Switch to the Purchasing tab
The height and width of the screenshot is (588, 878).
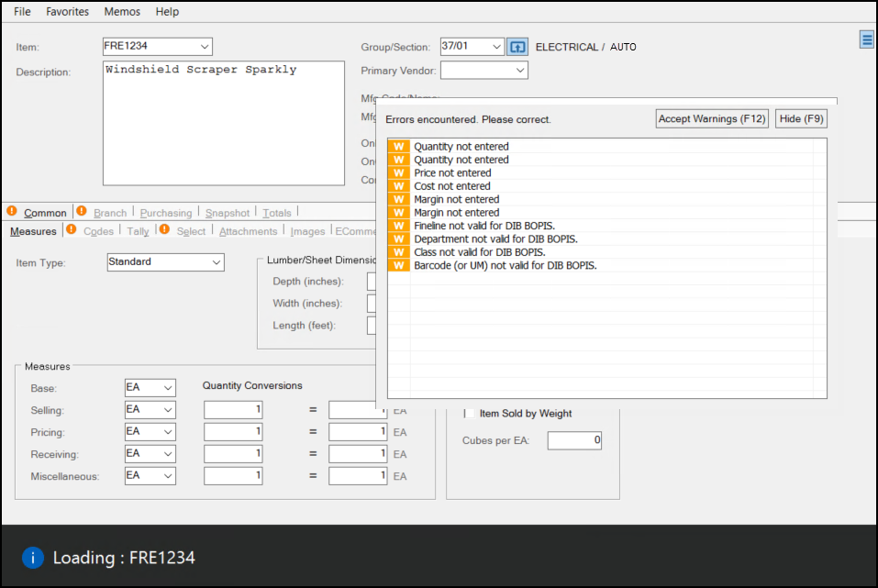coord(166,213)
